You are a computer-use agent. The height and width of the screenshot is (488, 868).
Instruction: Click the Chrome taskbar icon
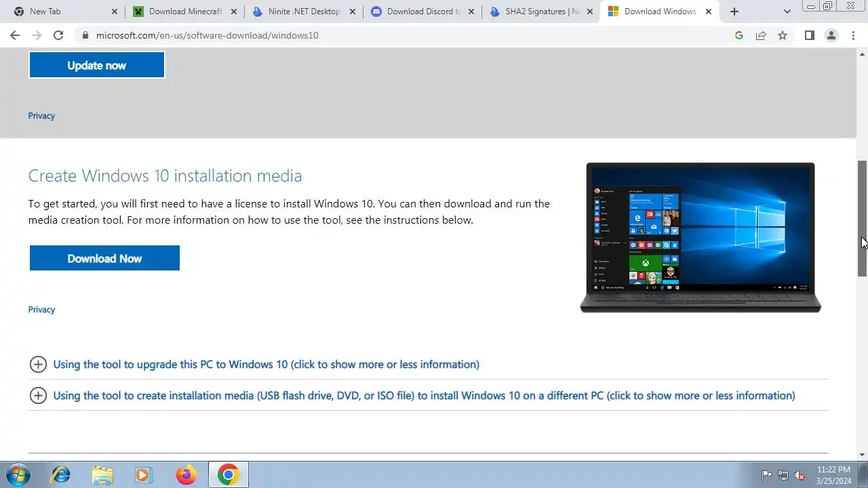click(228, 475)
